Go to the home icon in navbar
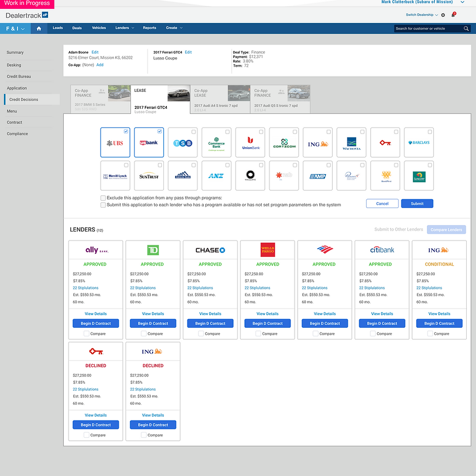The image size is (476, 476). tap(39, 28)
